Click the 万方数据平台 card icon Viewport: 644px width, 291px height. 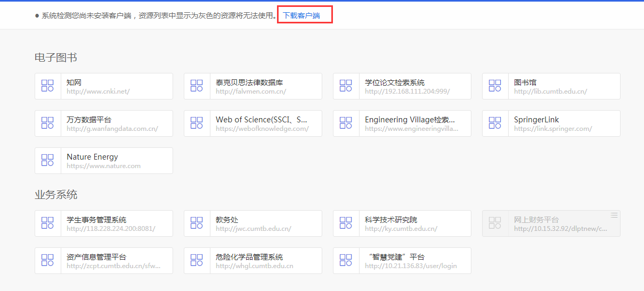47,123
